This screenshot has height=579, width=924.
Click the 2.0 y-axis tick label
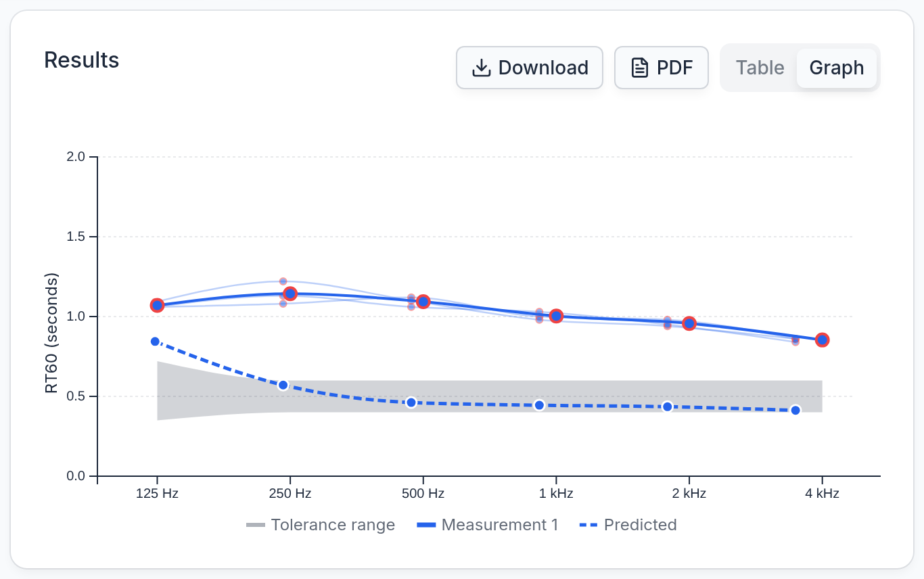point(77,157)
